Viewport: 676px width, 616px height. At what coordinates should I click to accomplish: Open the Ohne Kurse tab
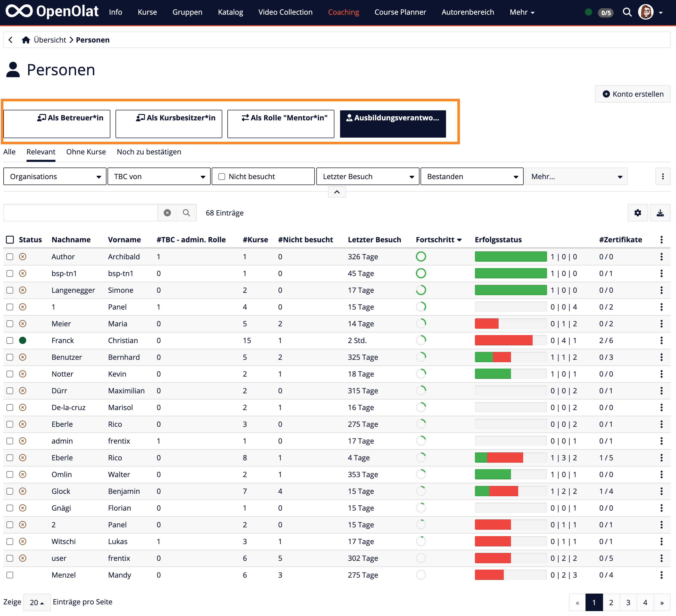point(86,152)
